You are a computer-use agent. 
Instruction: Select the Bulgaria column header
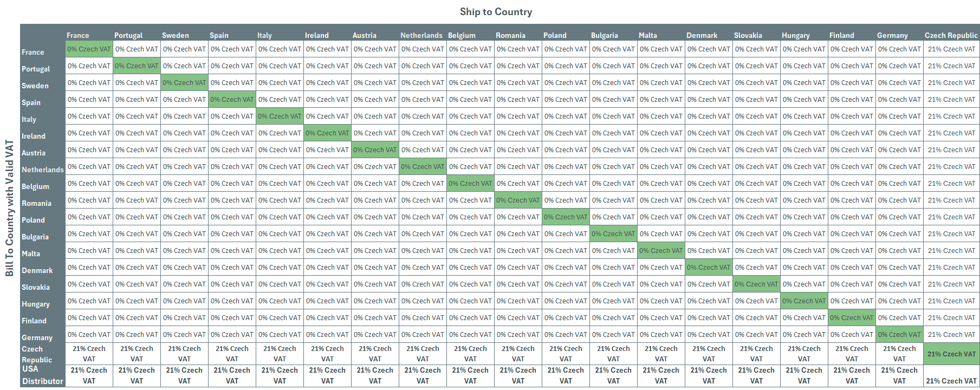pos(605,35)
